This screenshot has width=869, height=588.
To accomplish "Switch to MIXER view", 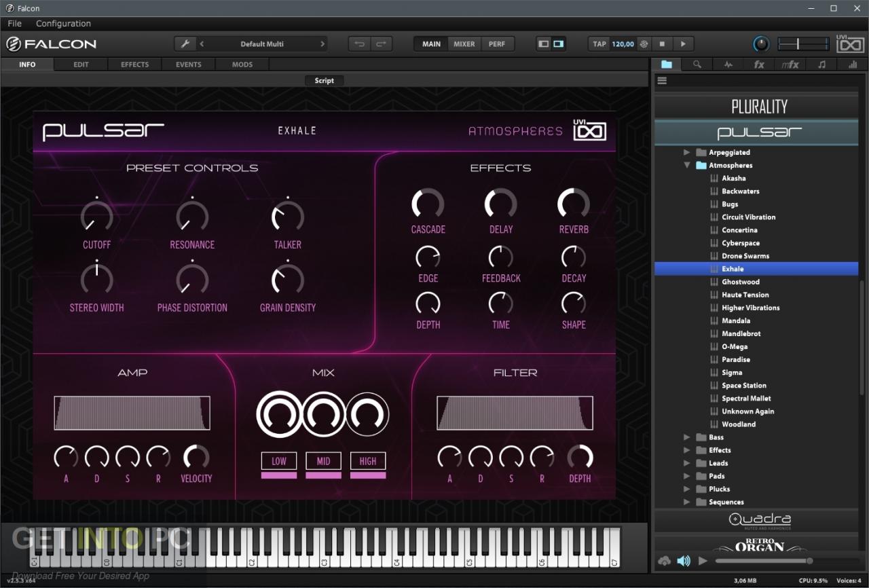I will [x=464, y=43].
